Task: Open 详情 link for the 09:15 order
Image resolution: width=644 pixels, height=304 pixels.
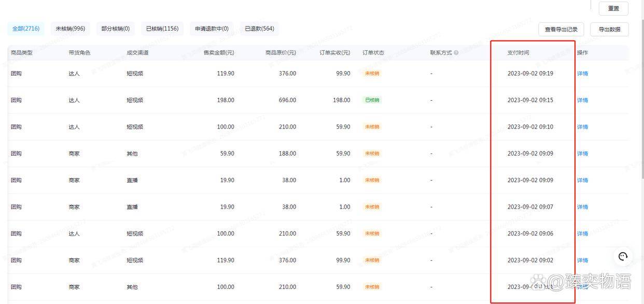Action: (x=582, y=100)
